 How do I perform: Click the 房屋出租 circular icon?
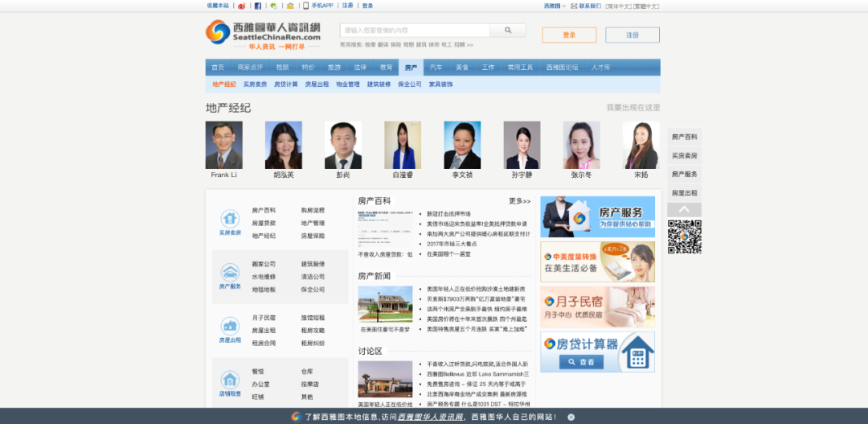(x=230, y=326)
